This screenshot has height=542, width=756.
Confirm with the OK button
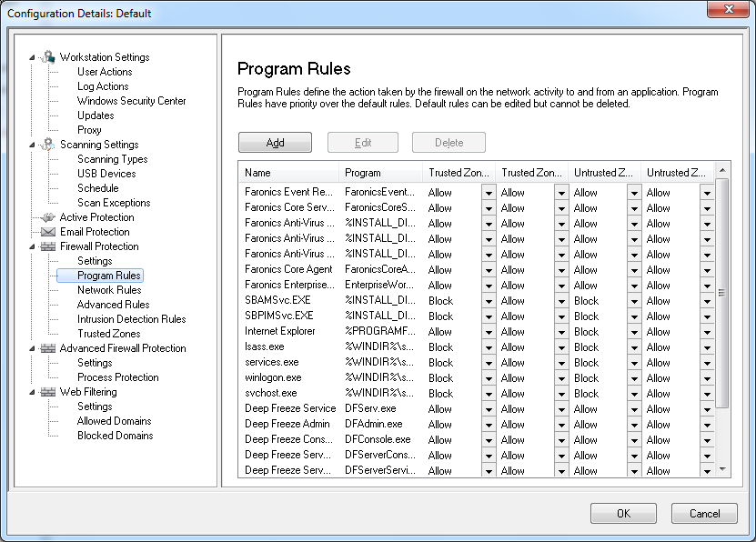(x=623, y=514)
